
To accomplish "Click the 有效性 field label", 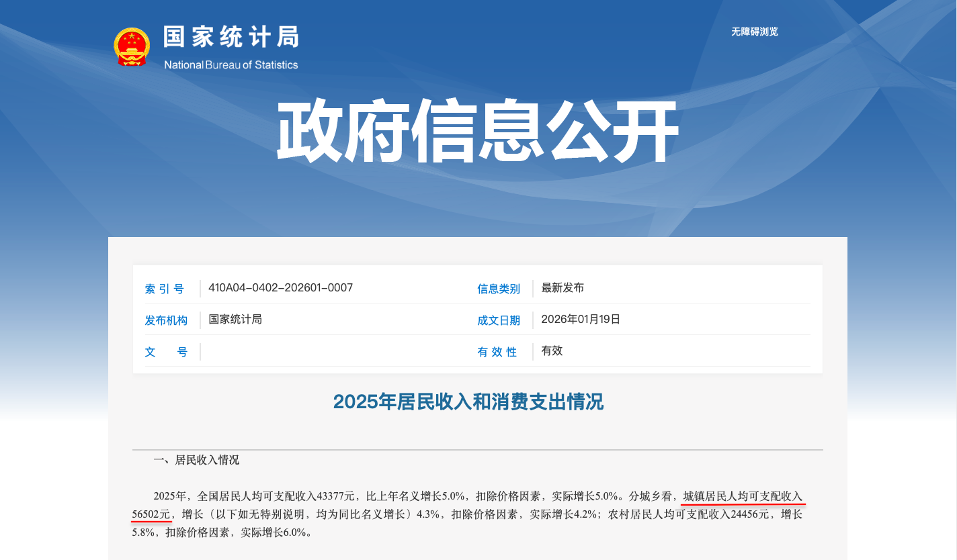I will 497,351.
